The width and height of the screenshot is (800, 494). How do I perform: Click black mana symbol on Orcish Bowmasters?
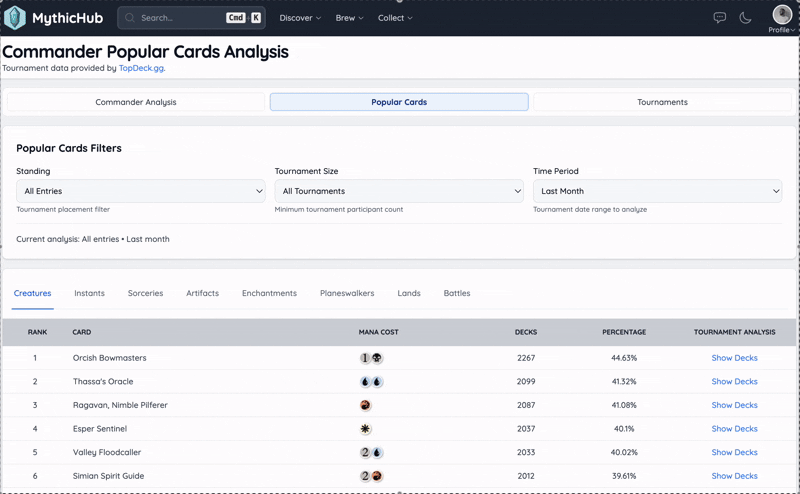(377, 358)
